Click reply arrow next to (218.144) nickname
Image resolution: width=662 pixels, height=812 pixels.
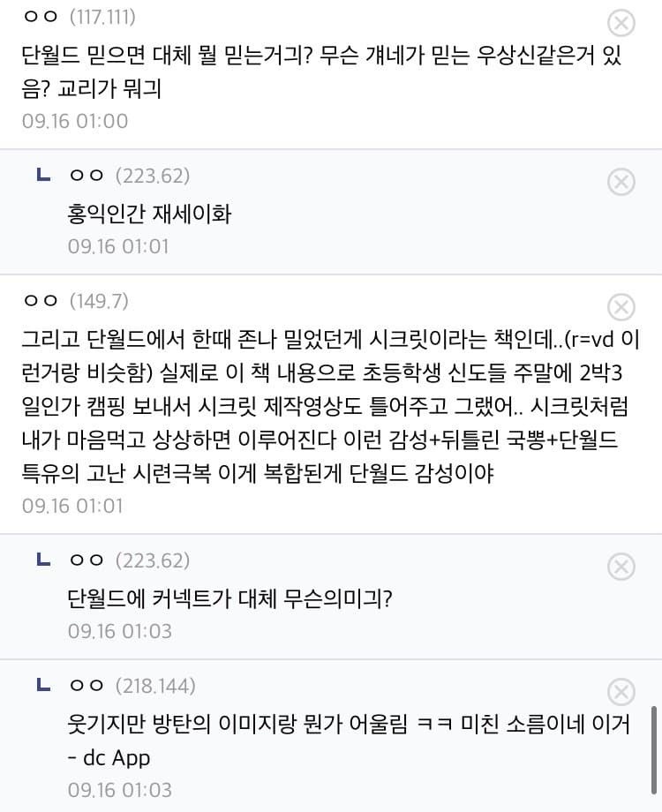[x=42, y=685]
